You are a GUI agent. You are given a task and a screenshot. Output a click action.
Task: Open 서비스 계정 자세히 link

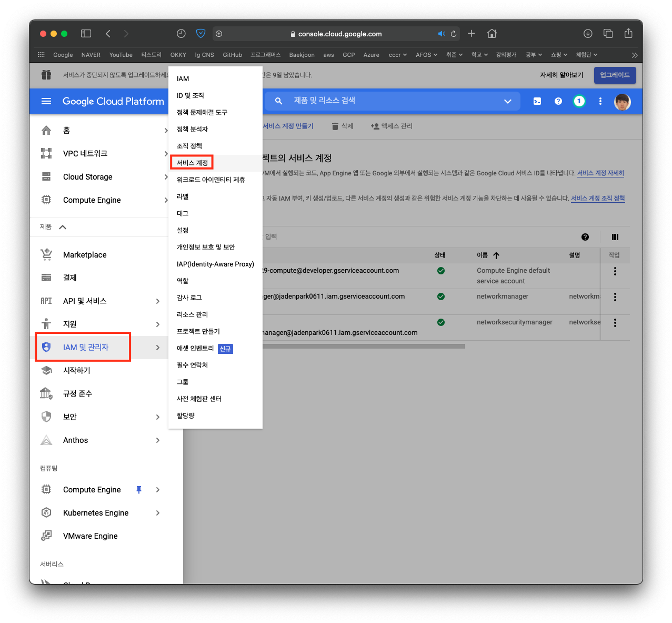click(600, 173)
